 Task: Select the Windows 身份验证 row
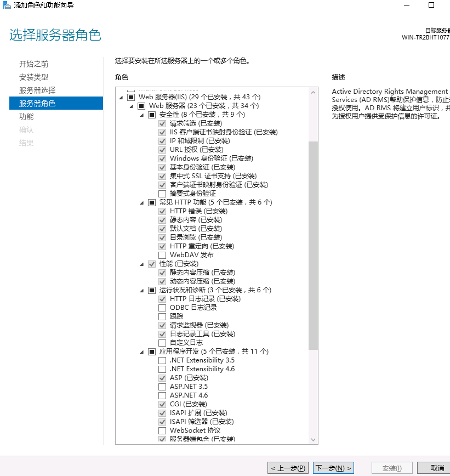click(x=211, y=159)
